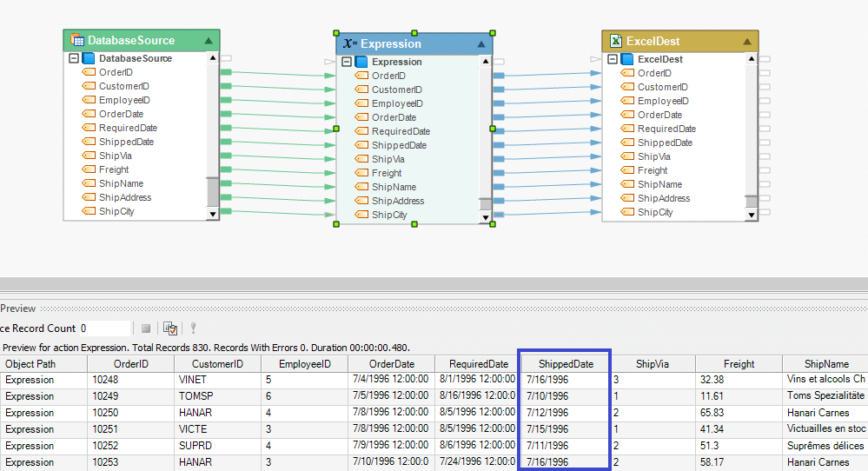Image resolution: width=868 pixels, height=471 pixels.
Task: Click the ExcelDest Excel icon in header
Action: tap(615, 41)
